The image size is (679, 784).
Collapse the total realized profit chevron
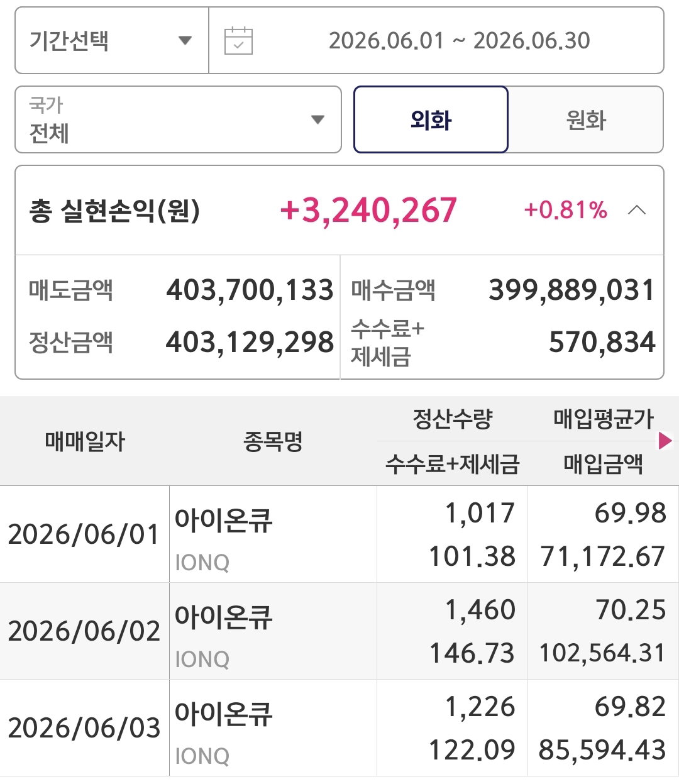[637, 210]
